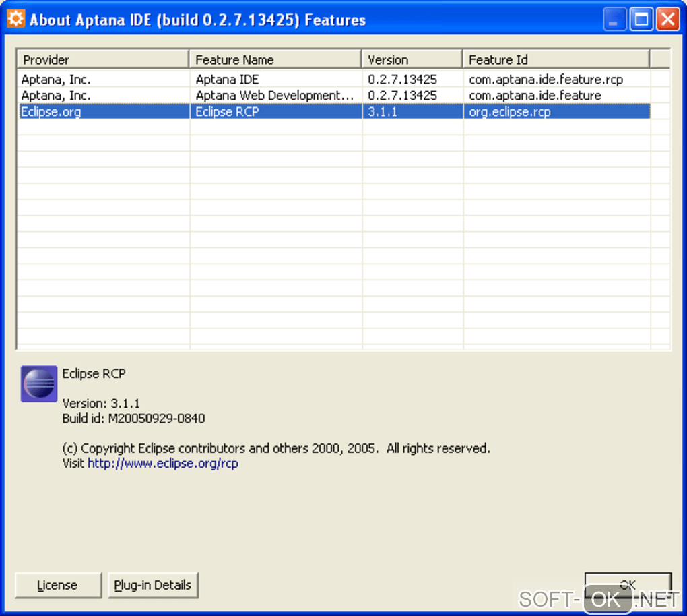Click Build id: M20050929-0840 text
Viewport: 687px width, 616px height.
(133, 419)
